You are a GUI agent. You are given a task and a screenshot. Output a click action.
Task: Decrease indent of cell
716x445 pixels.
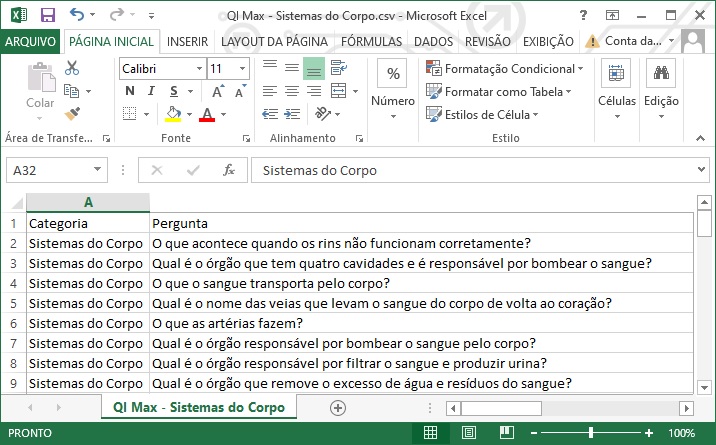click(x=270, y=114)
